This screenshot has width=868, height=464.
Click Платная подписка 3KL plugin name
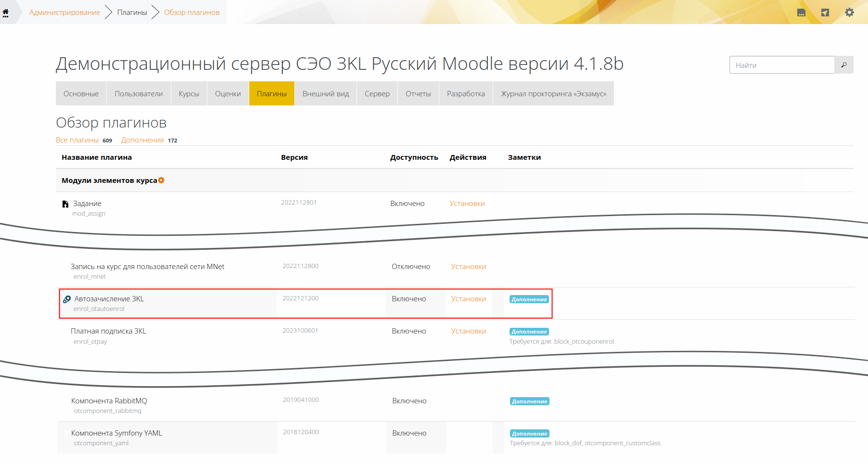[109, 331]
